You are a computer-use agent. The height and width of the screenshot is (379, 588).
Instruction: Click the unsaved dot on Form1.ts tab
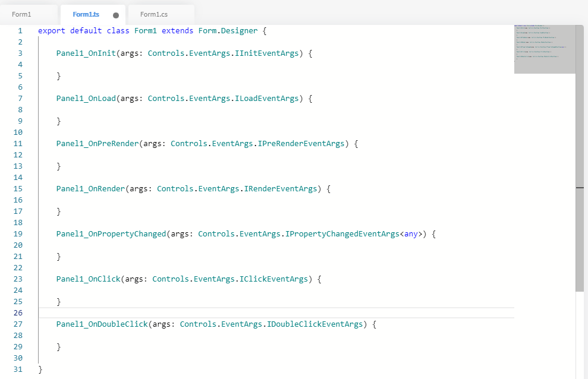116,15
